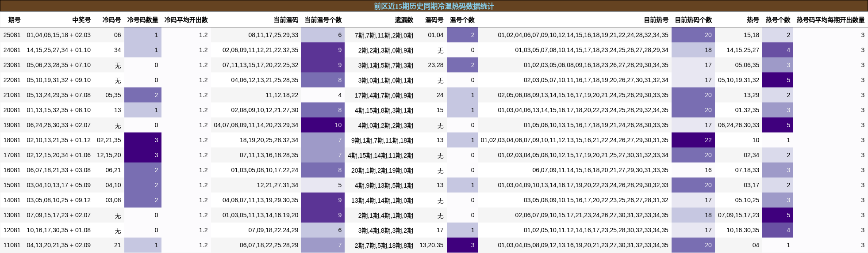The width and height of the screenshot is (868, 253).
Task: Click period cell 19081
Action: [x=12, y=125]
